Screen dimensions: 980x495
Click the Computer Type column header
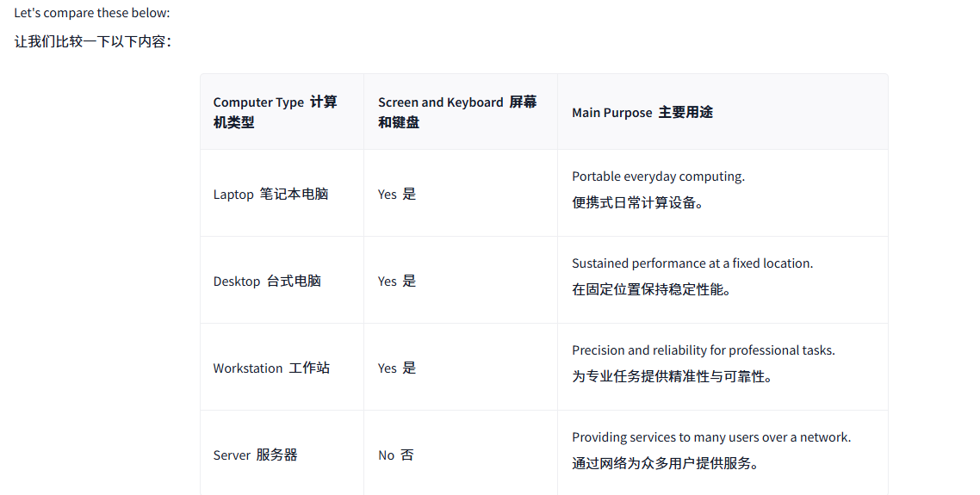click(x=282, y=112)
